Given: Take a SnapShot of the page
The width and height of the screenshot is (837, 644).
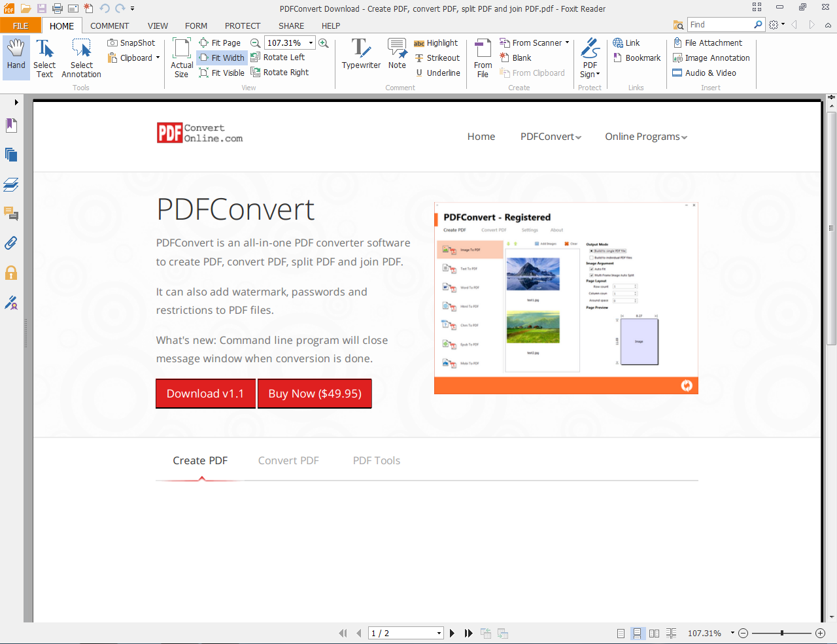Looking at the screenshot, I should [131, 42].
